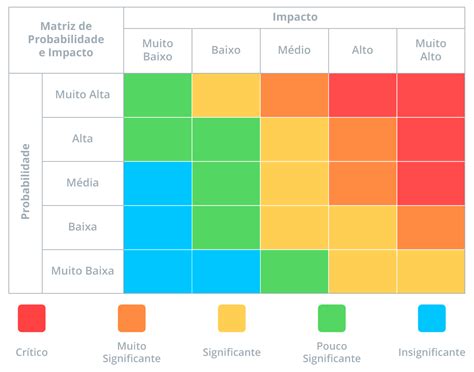474x372 pixels.
Task: Click the vertical Probabilidade label
Action: (25, 182)
